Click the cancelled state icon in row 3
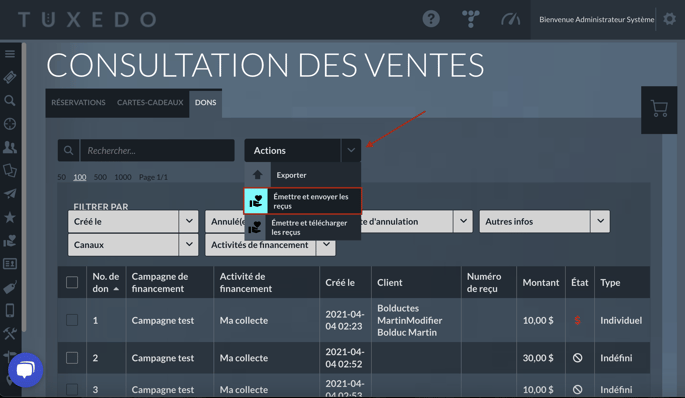 pos(578,389)
